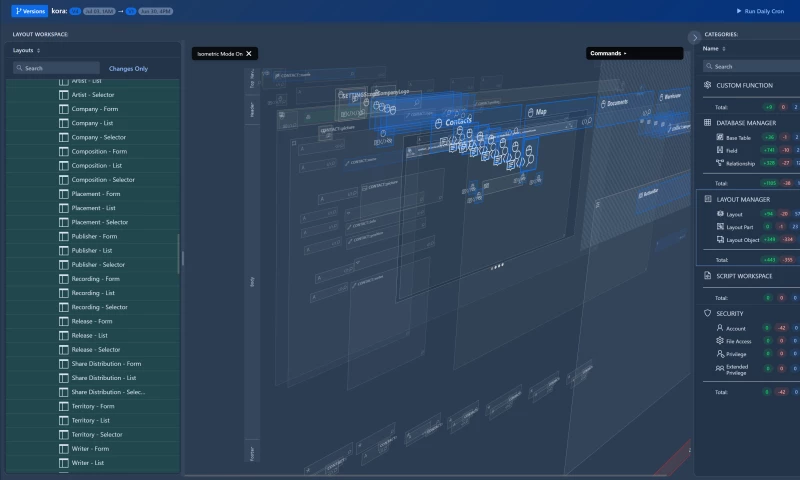Click the Extended Privilege users icon
800x480 pixels.
point(718,368)
